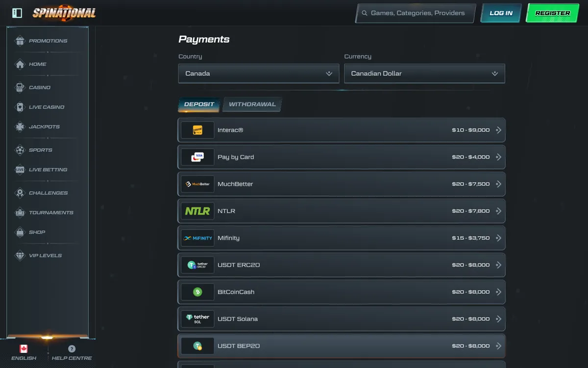Click the Help Centre label
Image resolution: width=588 pixels, height=368 pixels.
[x=72, y=358]
